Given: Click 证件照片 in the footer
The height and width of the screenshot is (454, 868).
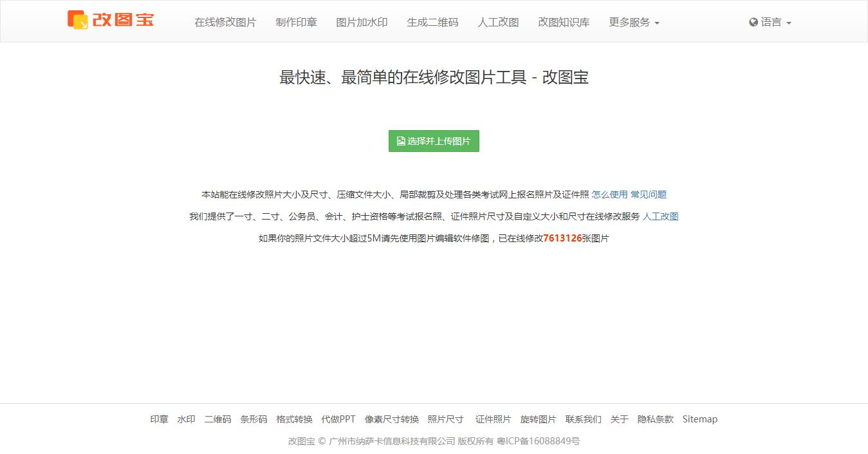Looking at the screenshot, I should [x=493, y=419].
